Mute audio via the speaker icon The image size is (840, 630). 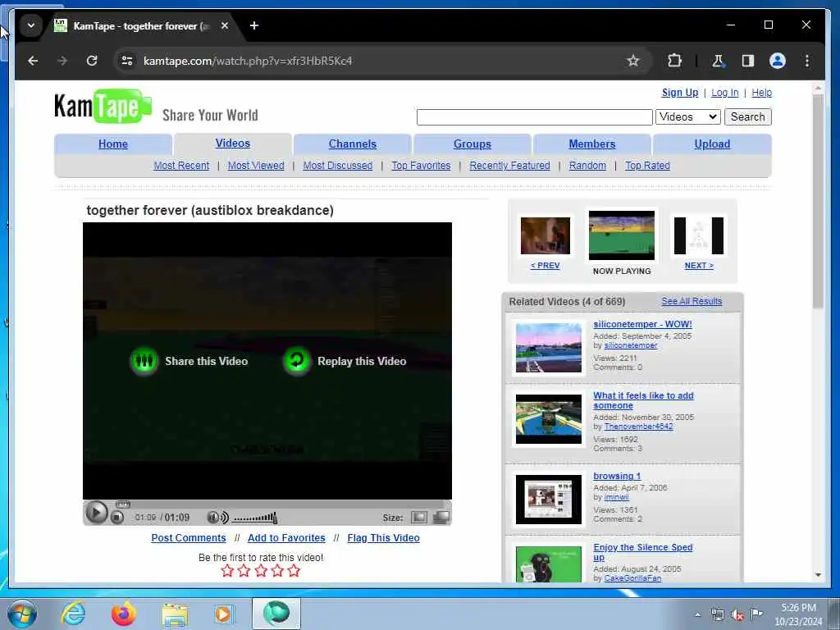click(x=217, y=518)
